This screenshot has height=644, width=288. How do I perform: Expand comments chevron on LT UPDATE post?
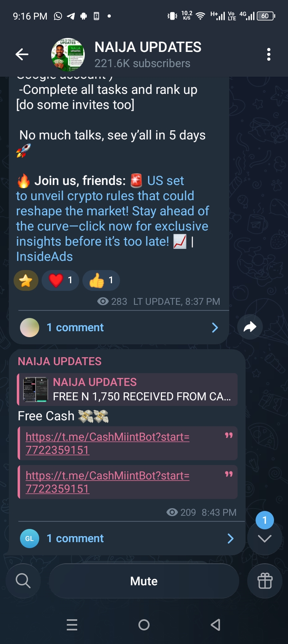[215, 328]
